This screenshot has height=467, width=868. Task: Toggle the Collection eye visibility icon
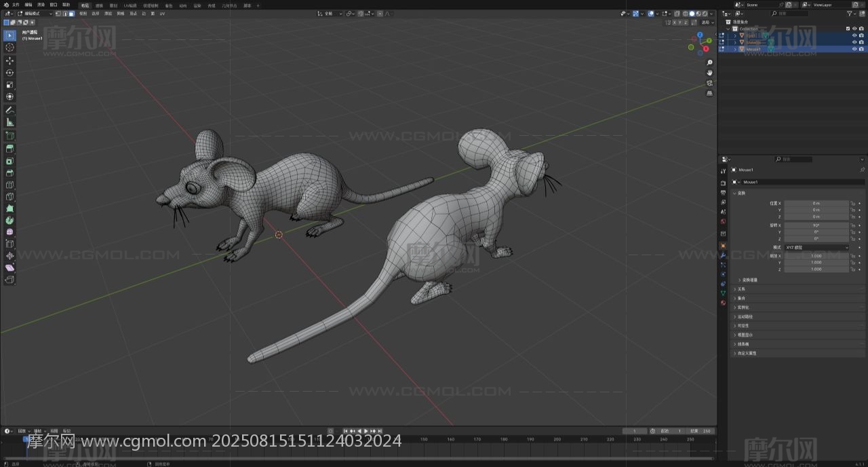854,29
